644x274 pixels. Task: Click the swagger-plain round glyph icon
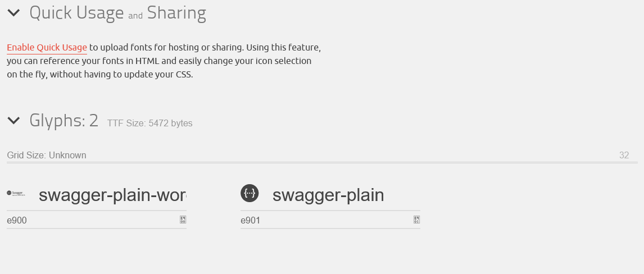click(x=250, y=194)
